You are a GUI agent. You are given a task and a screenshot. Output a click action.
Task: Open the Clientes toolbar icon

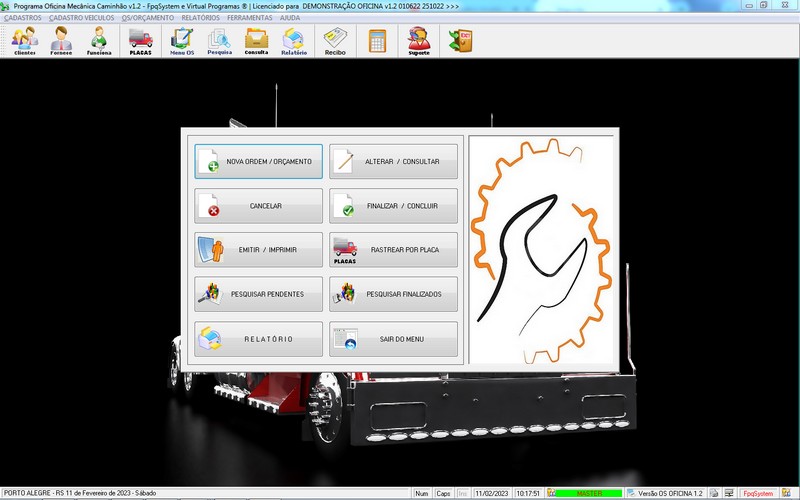[x=25, y=41]
